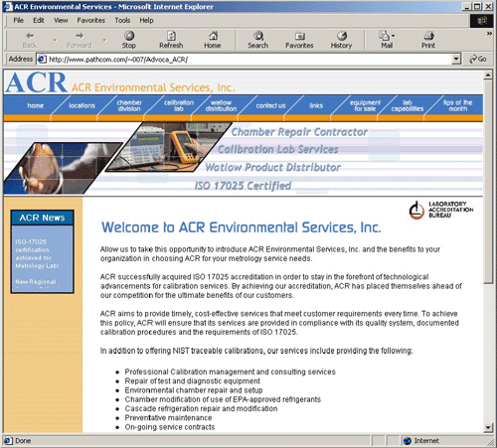
Task: Open the Tools menu
Action: pos(122,21)
